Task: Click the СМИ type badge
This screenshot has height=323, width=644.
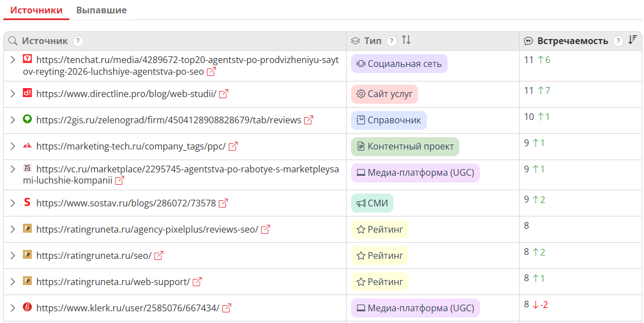Action: coord(372,204)
